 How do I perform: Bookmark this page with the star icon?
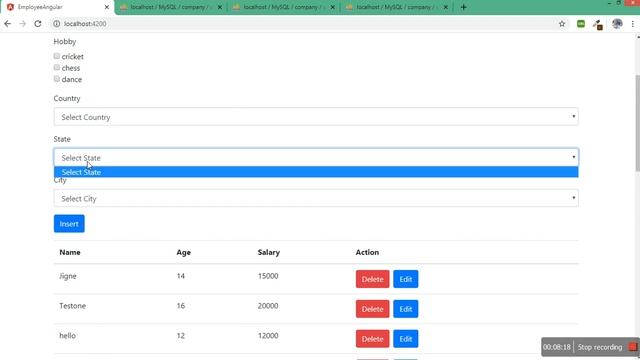click(562, 24)
